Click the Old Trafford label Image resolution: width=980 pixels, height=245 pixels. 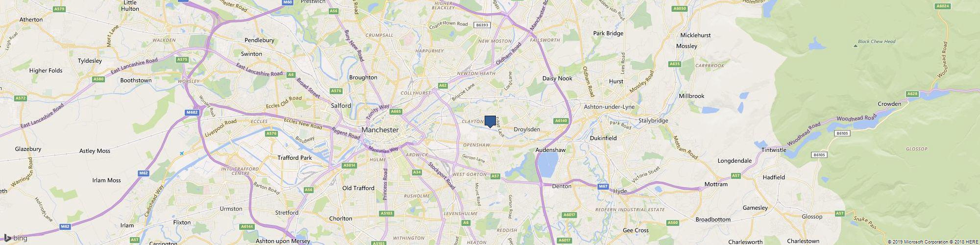click(x=358, y=188)
